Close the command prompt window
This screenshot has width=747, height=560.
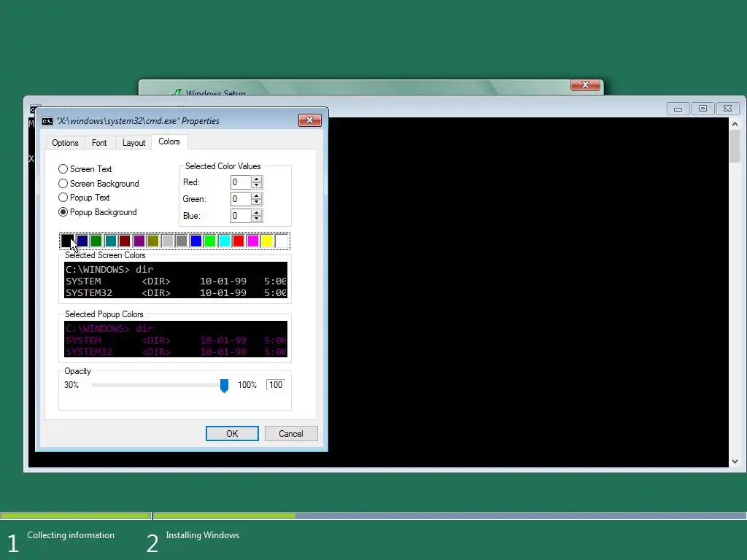pyautogui.click(x=727, y=109)
